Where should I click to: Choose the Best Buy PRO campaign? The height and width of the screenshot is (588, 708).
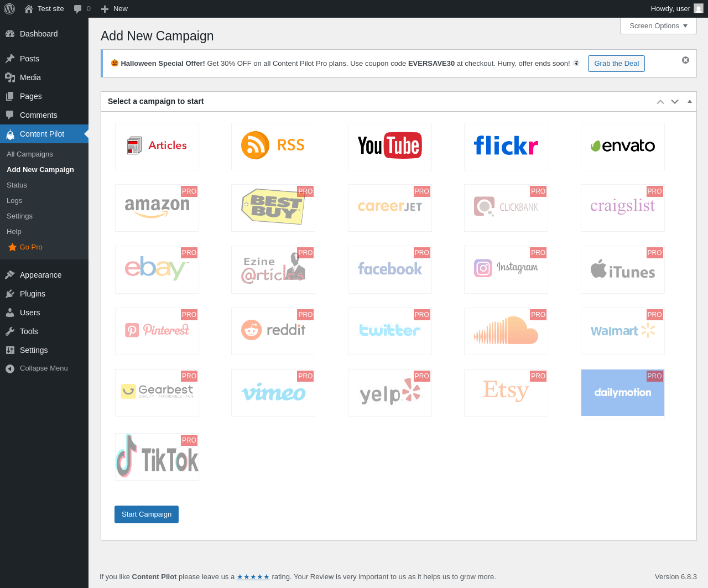click(273, 208)
